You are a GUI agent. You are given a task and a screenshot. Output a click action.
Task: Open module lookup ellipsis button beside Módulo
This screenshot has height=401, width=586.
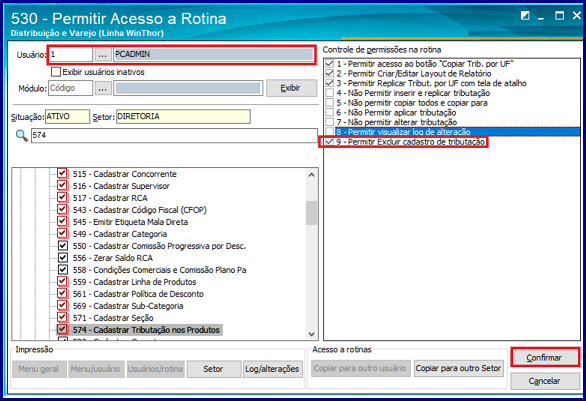tap(102, 88)
